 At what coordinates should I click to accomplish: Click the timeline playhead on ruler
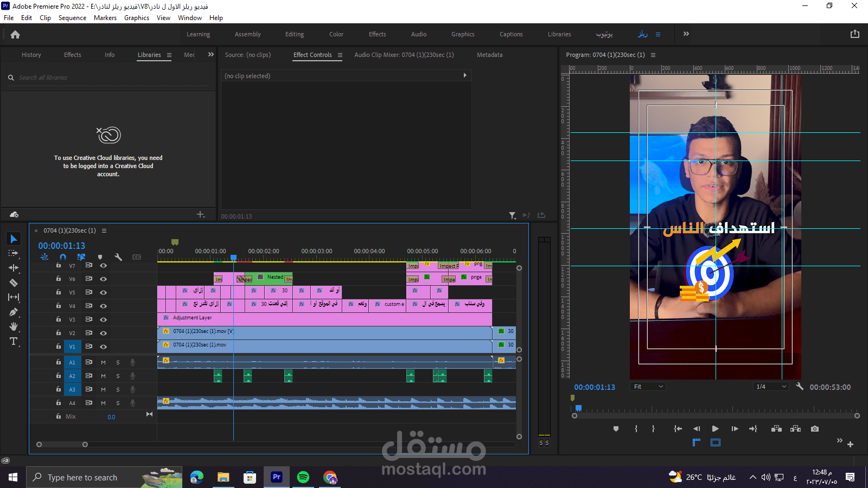(233, 258)
